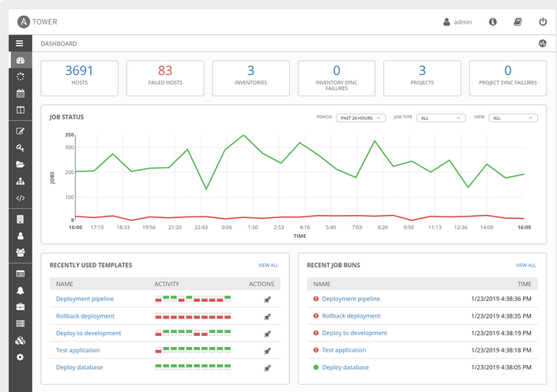The image size is (557, 392).
Task: Open Deployment pipeline template link
Action: pos(85,299)
